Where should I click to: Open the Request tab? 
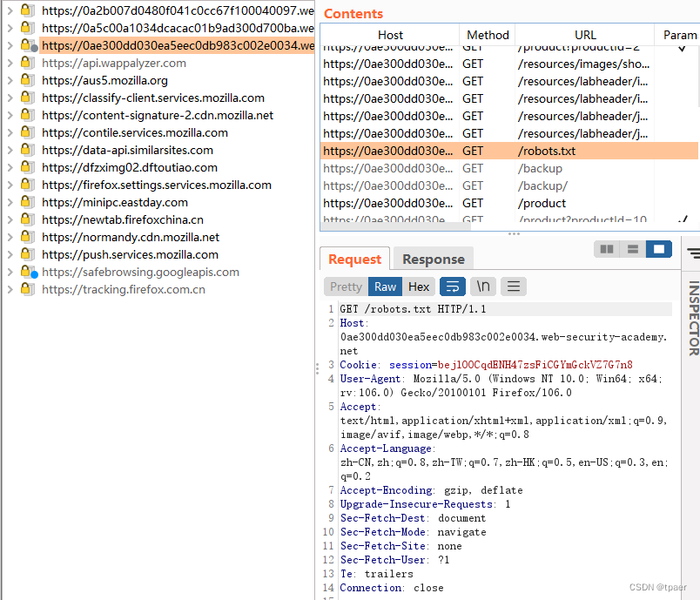(x=354, y=259)
